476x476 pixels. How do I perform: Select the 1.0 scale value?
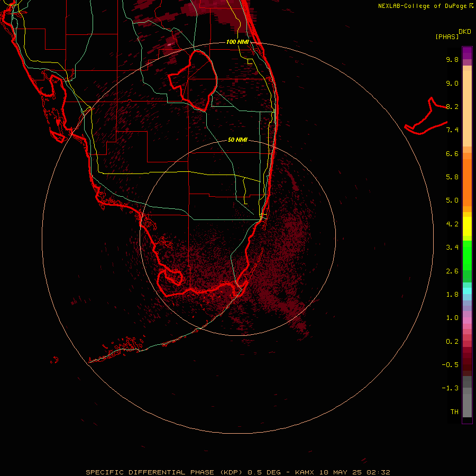(x=452, y=318)
